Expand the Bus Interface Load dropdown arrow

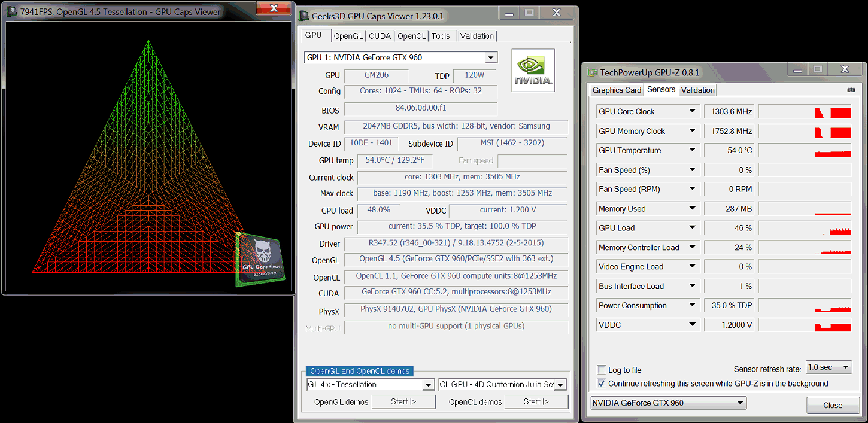[692, 286]
